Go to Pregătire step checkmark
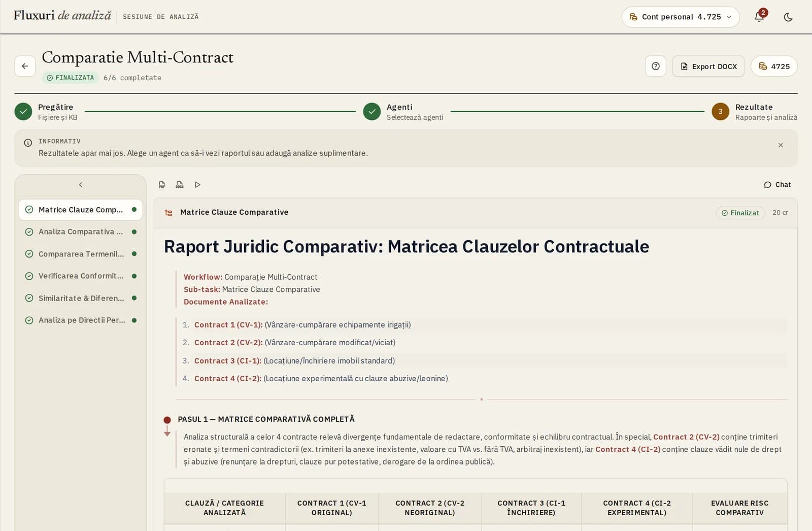 (x=23, y=112)
